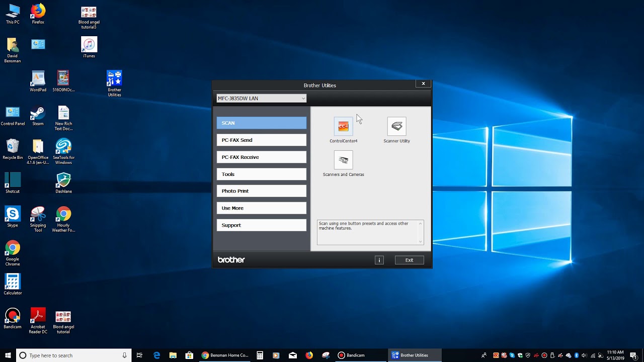Select the This PC desktop icon

coord(13,14)
